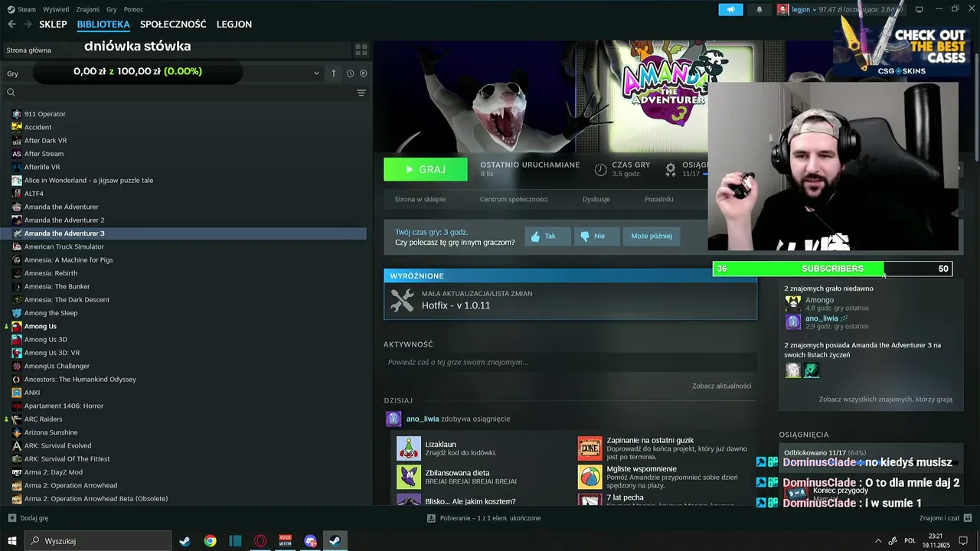Open Opera GX from the taskbar

(260, 541)
